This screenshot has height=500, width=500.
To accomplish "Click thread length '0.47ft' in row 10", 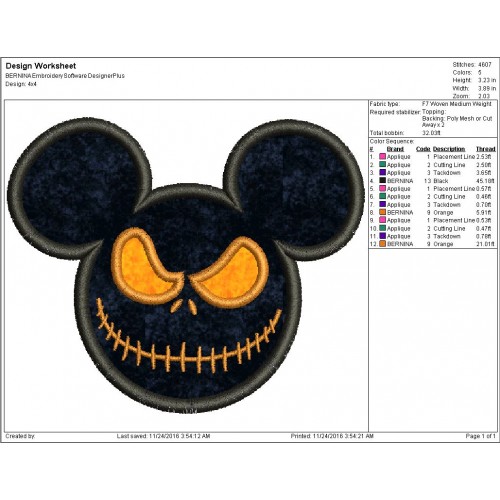I will coord(484,228).
